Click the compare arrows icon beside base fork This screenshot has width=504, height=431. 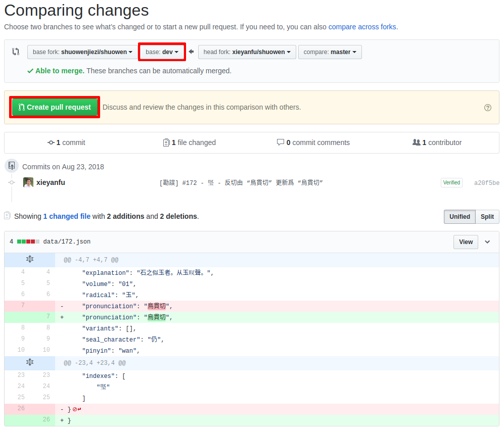16,52
